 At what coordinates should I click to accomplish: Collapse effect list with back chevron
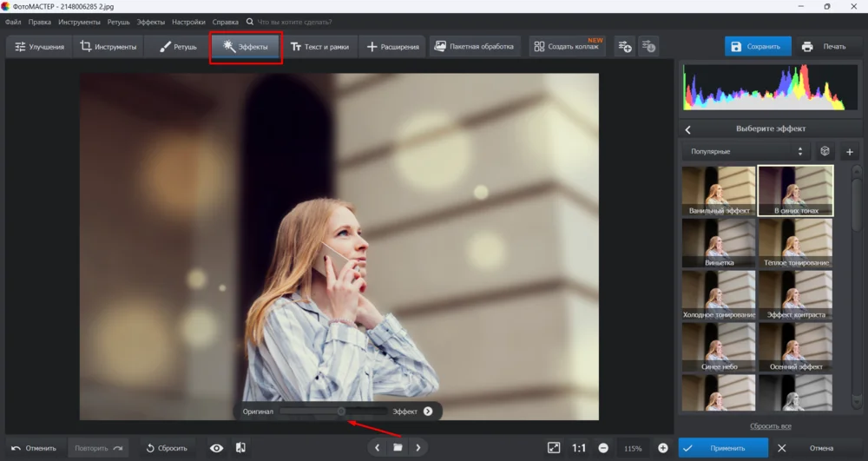(x=688, y=129)
